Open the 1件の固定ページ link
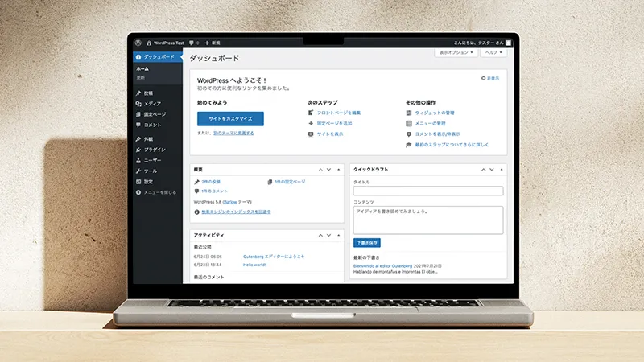This screenshot has height=362, width=644. click(290, 182)
